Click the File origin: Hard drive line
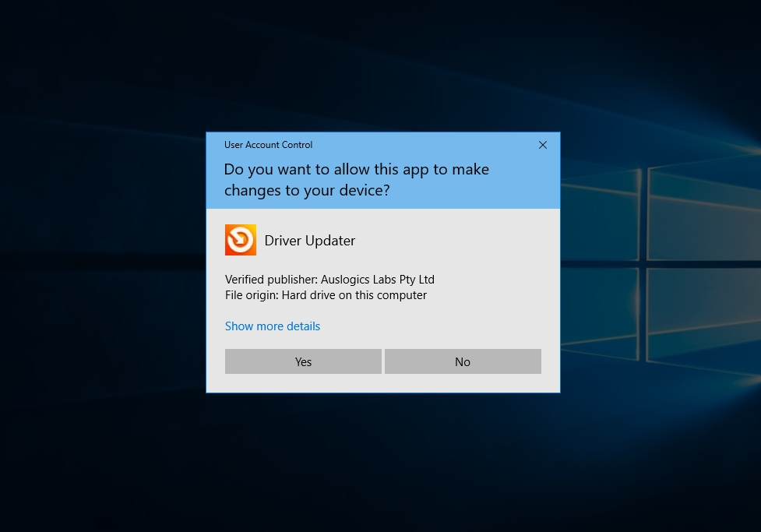 326,295
